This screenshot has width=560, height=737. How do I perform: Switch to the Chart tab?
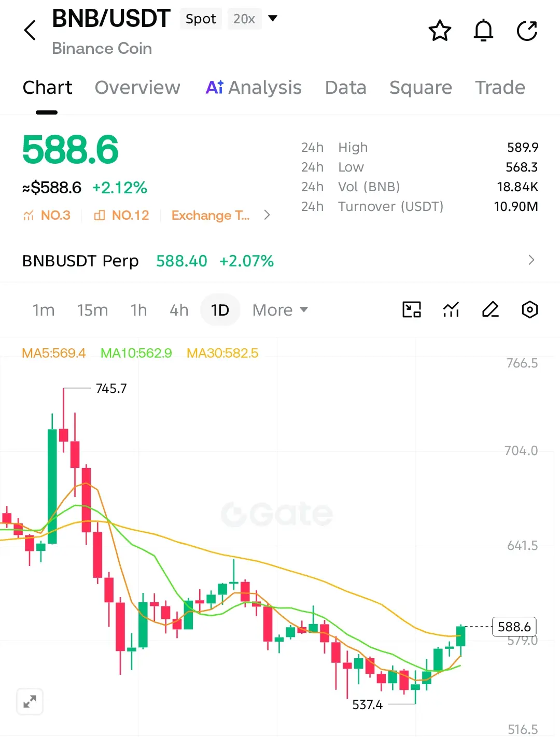click(x=47, y=88)
